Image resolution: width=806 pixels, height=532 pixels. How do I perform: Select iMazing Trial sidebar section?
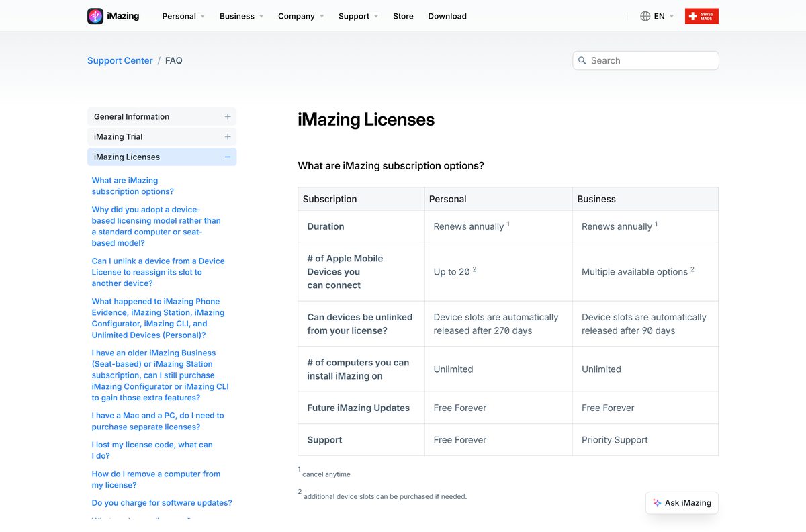click(162, 136)
